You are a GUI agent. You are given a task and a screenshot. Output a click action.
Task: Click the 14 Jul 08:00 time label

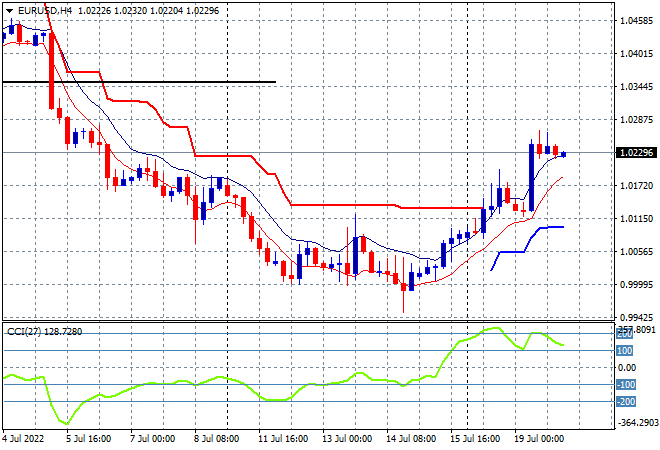pos(411,439)
